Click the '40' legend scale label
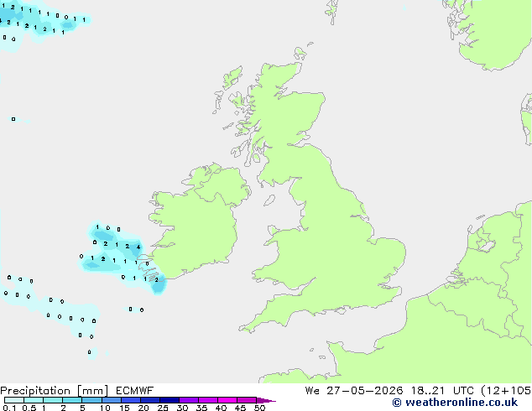 point(221,408)
